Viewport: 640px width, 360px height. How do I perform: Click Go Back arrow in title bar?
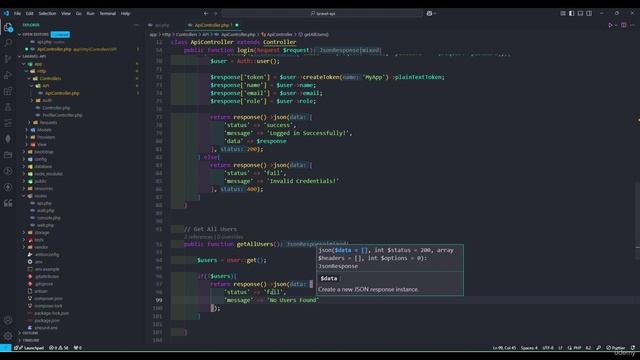[206, 13]
